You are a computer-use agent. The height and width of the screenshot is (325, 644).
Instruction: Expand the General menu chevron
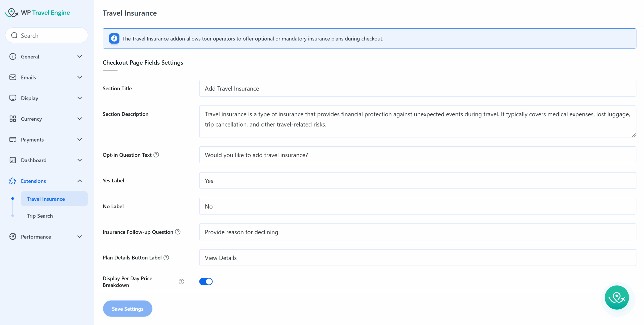[79, 56]
